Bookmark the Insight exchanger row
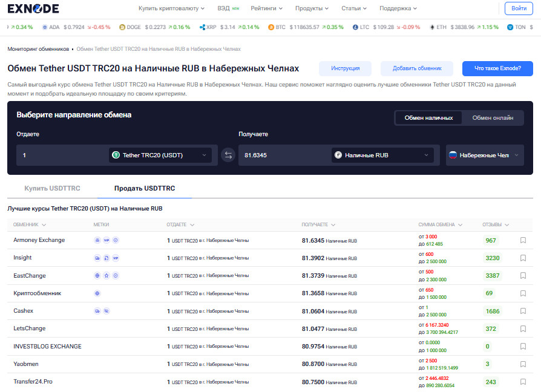 tap(523, 258)
